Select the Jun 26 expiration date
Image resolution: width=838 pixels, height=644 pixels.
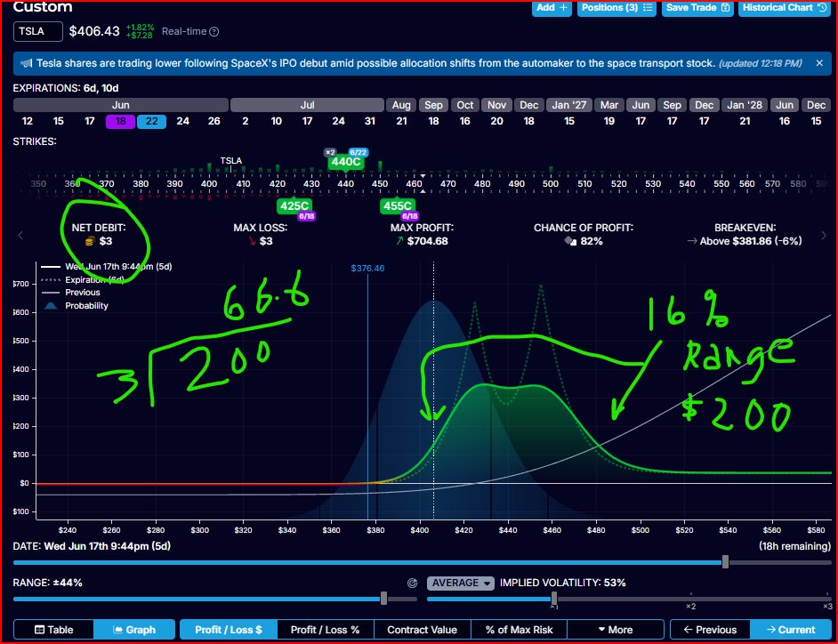[214, 121]
